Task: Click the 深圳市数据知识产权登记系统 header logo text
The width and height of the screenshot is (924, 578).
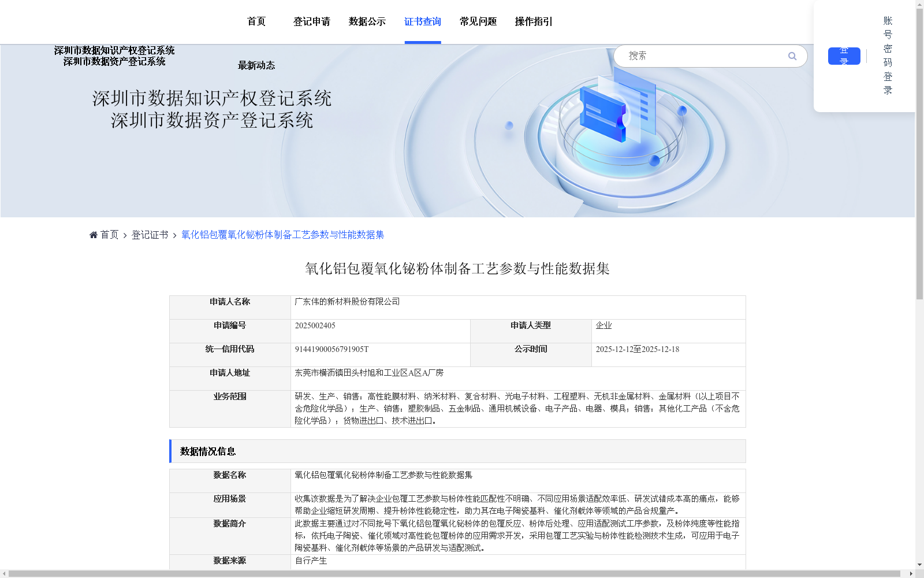Action: pyautogui.click(x=114, y=50)
